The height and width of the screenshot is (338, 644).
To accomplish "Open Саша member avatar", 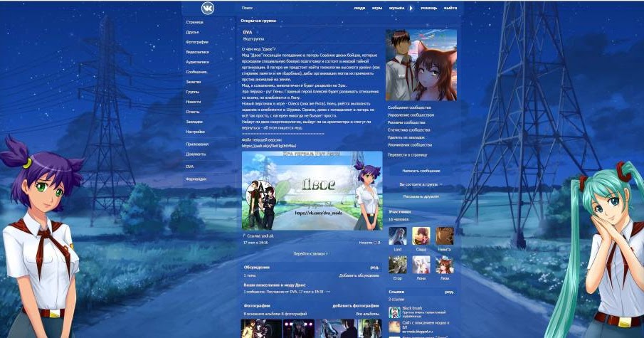I will pos(421,236).
